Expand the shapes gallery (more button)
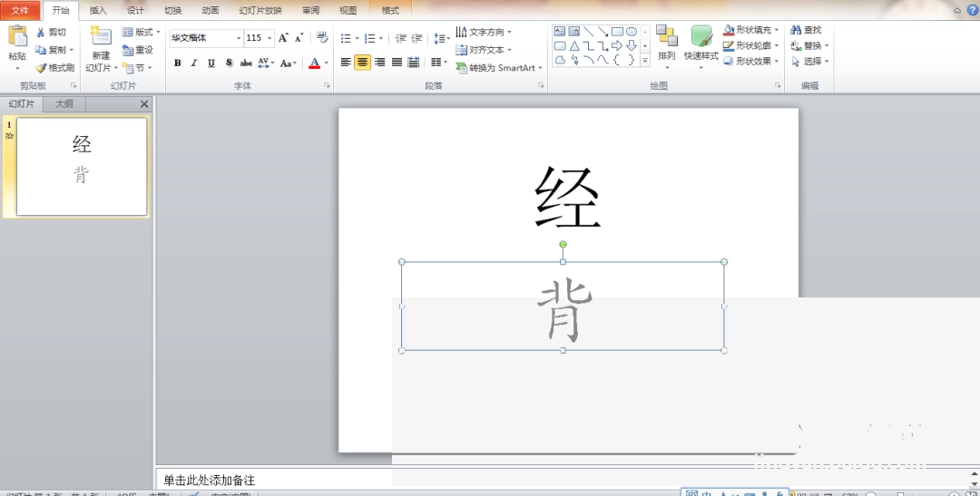Screen dimensions: 980x496 pos(645,60)
